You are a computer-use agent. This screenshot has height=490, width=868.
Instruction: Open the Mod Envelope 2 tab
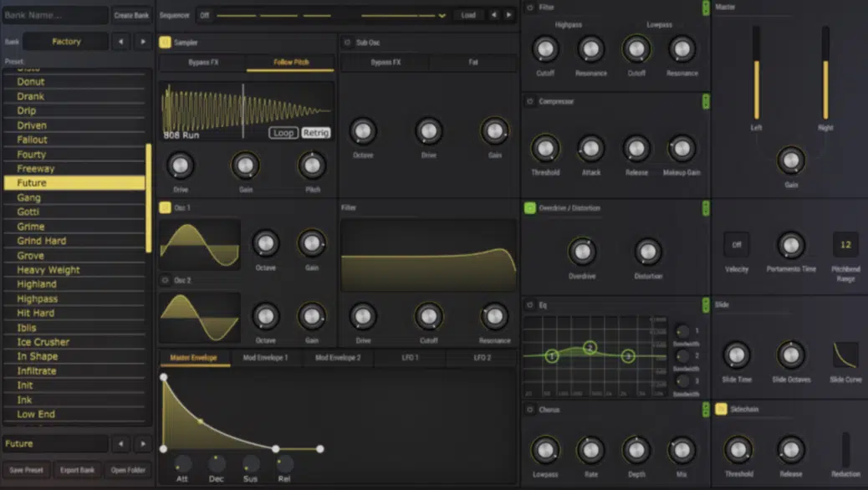[x=338, y=358]
